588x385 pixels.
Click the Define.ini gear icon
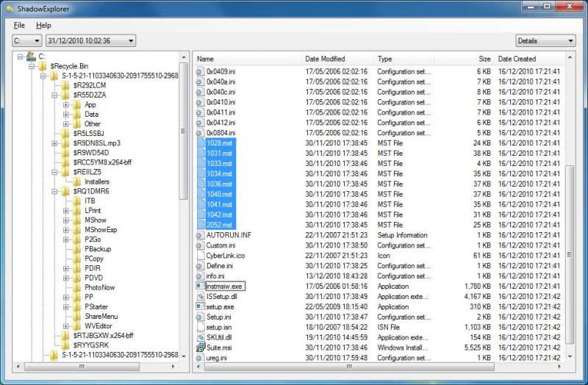click(x=201, y=266)
